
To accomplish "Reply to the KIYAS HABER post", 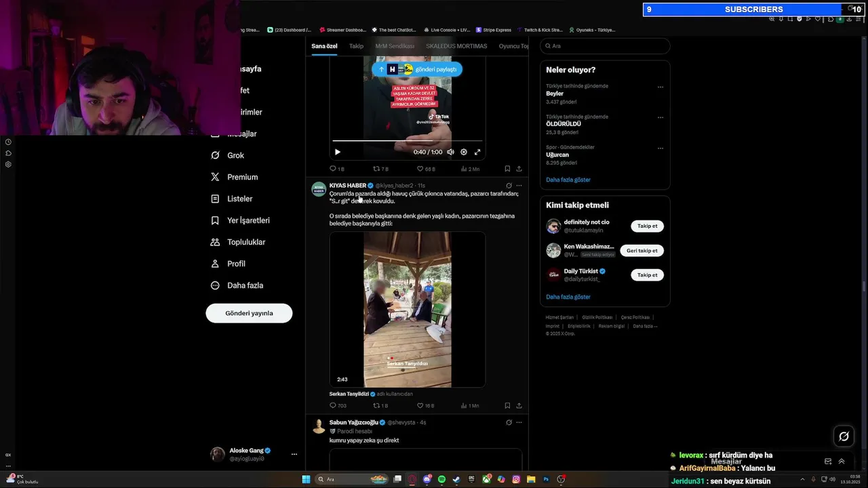I will 338,405.
